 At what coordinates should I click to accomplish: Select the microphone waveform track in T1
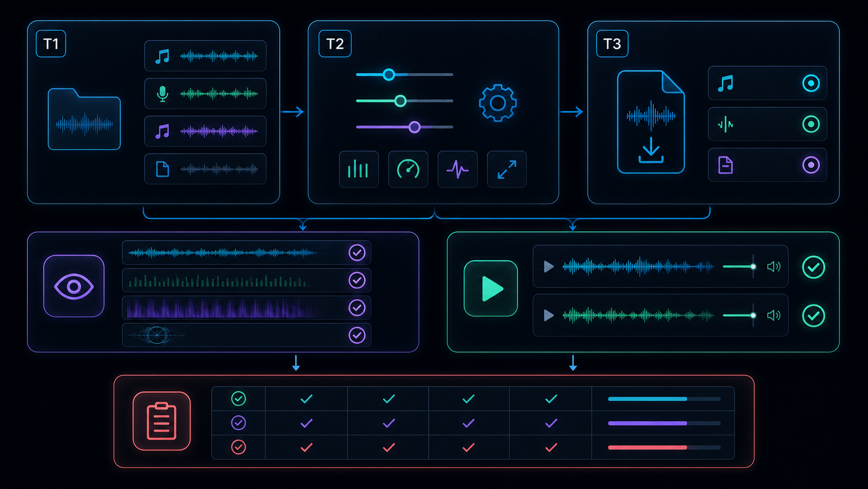(x=205, y=94)
